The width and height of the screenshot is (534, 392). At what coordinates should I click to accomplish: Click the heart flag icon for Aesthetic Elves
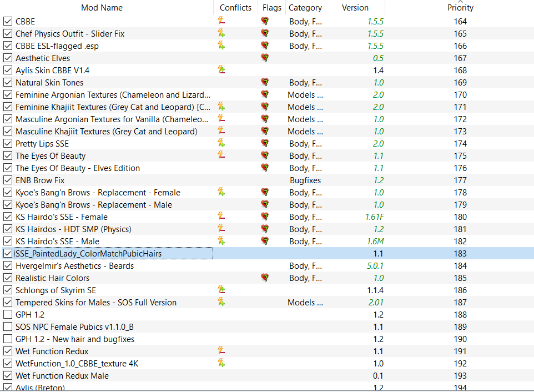[x=265, y=58]
